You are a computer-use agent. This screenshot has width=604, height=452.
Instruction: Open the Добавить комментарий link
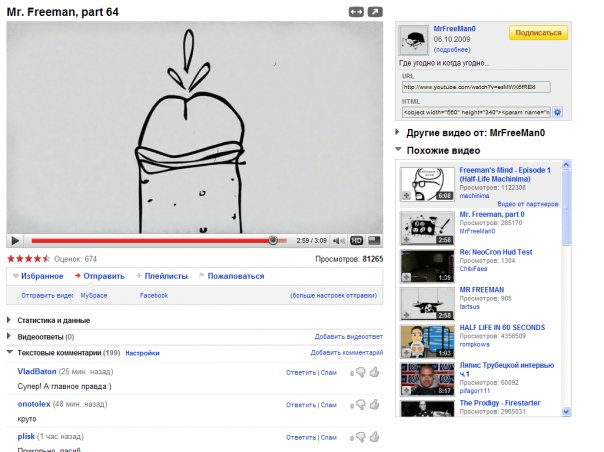pos(346,353)
